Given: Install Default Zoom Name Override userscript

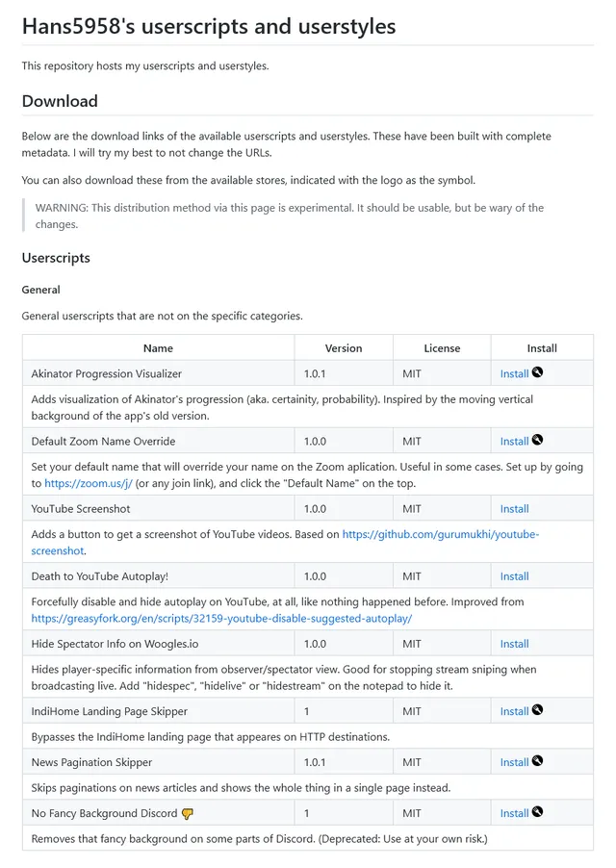Looking at the screenshot, I should tap(514, 441).
